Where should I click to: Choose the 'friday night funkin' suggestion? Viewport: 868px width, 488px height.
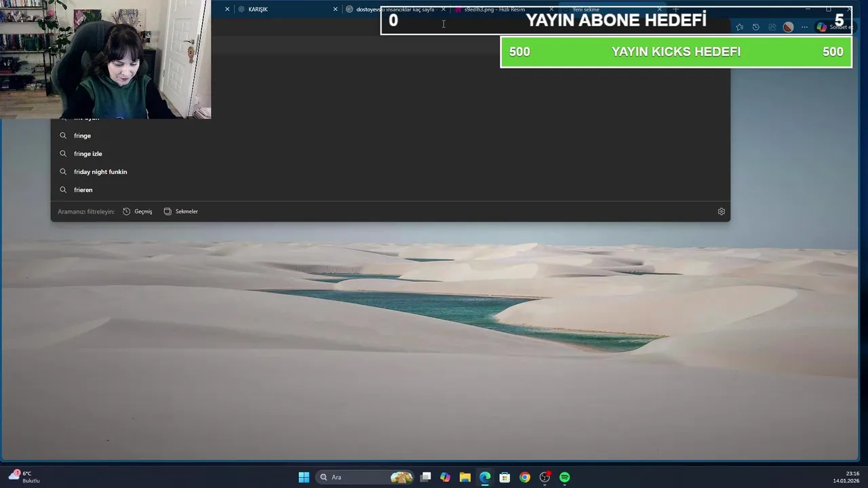[390, 171]
